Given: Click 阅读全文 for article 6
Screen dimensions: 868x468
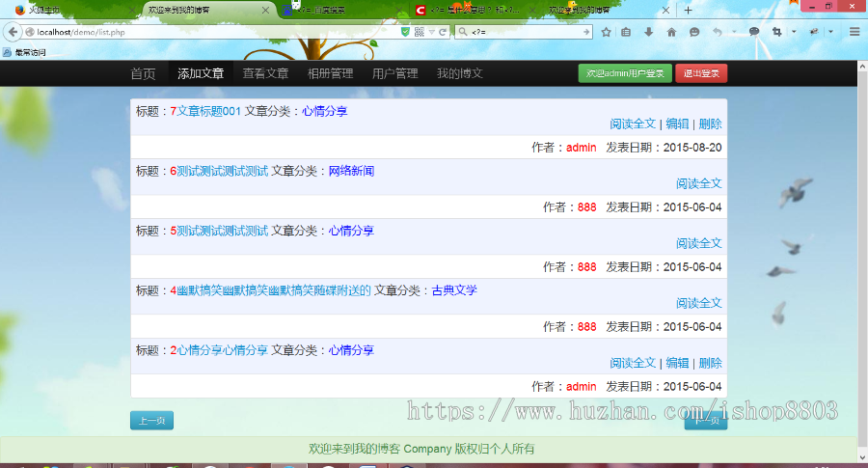Looking at the screenshot, I should (699, 183).
